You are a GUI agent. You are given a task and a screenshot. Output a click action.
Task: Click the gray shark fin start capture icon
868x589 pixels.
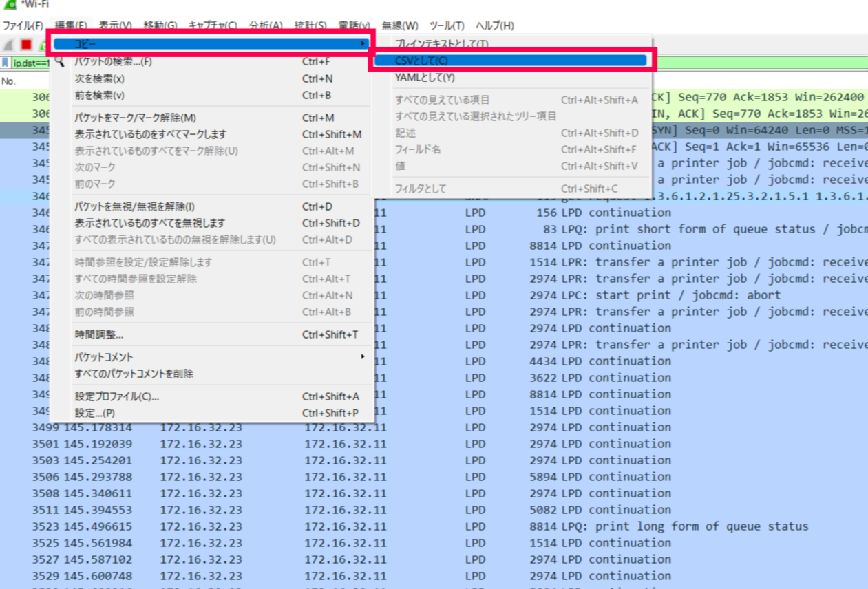coord(9,45)
